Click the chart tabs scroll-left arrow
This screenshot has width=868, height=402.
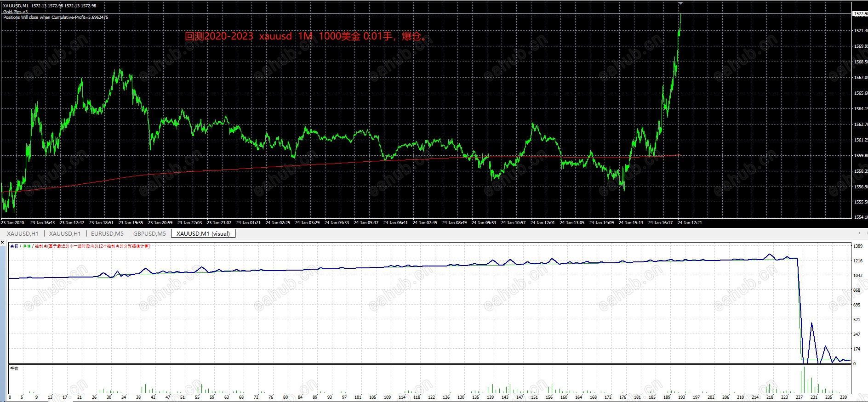pos(859,233)
